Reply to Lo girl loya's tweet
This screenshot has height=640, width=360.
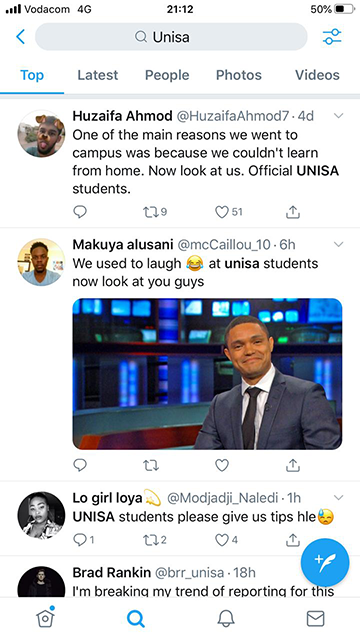80,540
